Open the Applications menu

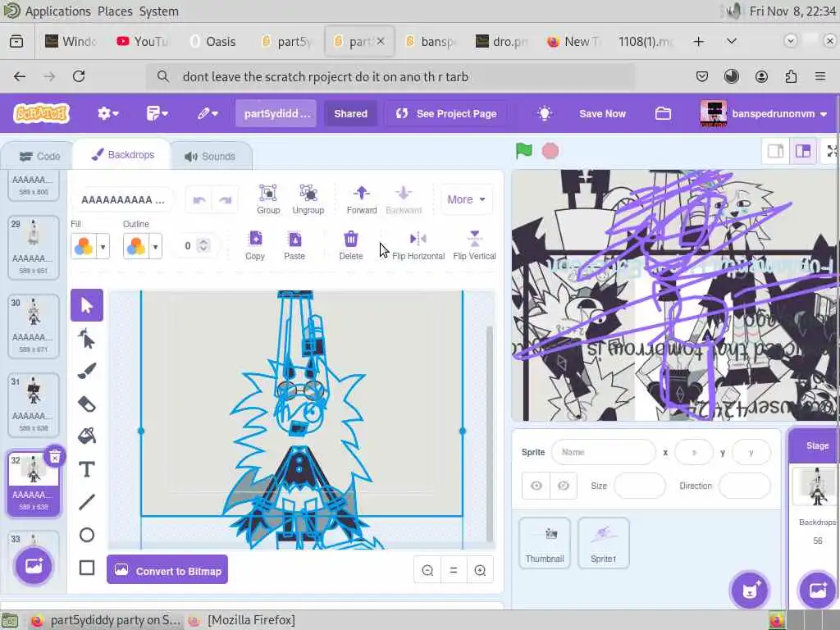(58, 11)
